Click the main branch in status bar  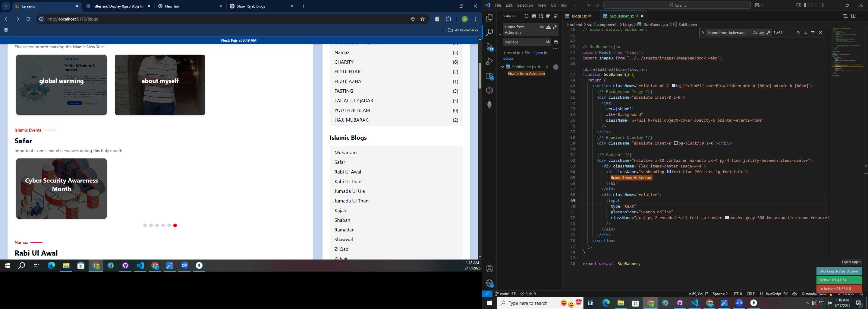point(502,294)
